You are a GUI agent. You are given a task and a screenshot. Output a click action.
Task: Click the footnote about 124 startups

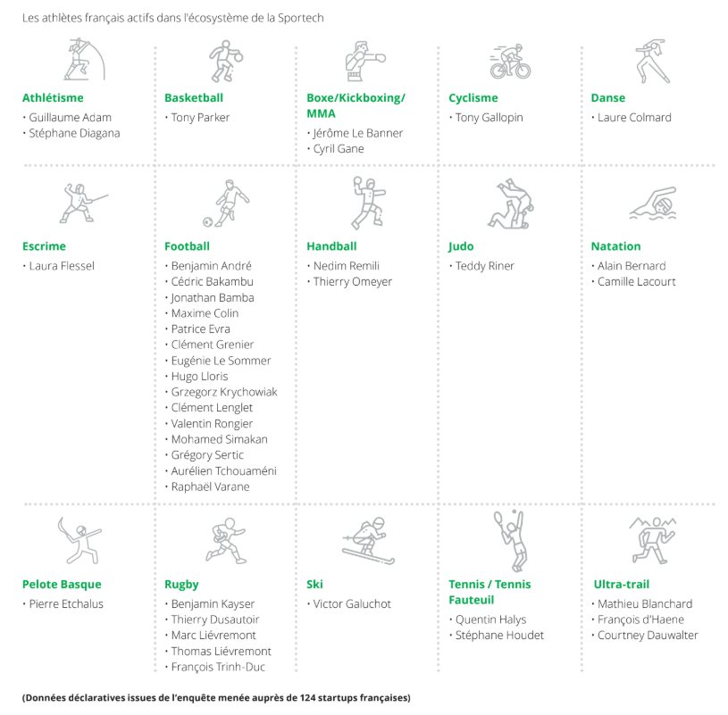(x=216, y=696)
